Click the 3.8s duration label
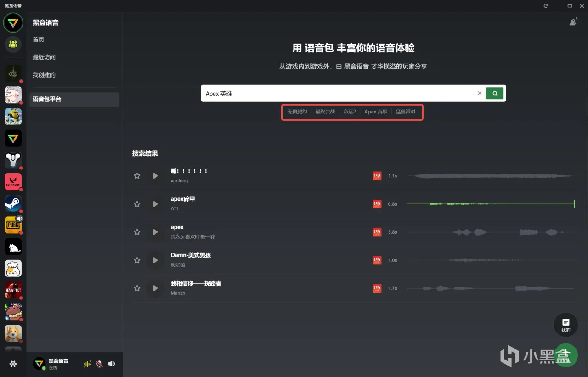588x377 pixels. point(392,232)
